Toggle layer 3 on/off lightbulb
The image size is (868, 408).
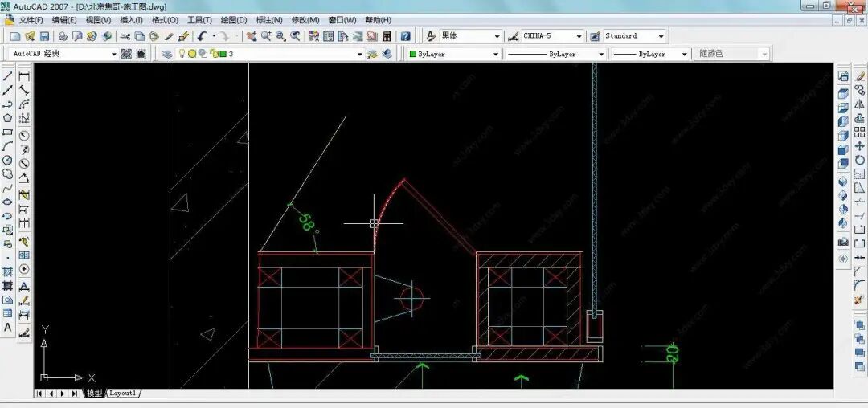[181, 54]
